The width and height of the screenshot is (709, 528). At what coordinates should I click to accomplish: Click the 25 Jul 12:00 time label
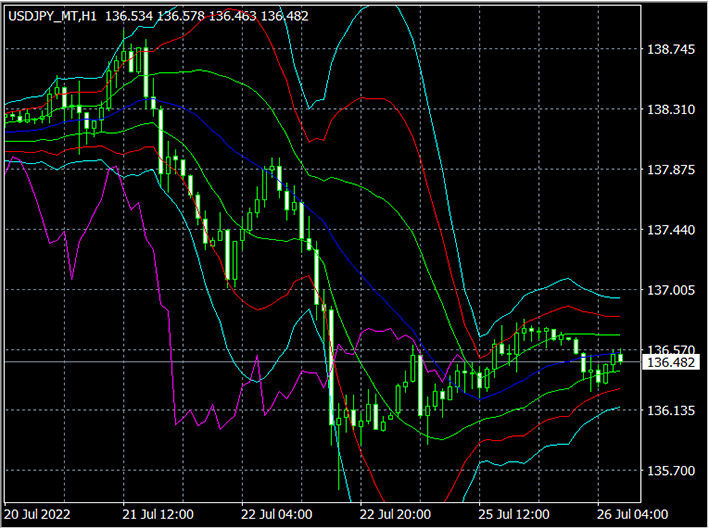(514, 514)
